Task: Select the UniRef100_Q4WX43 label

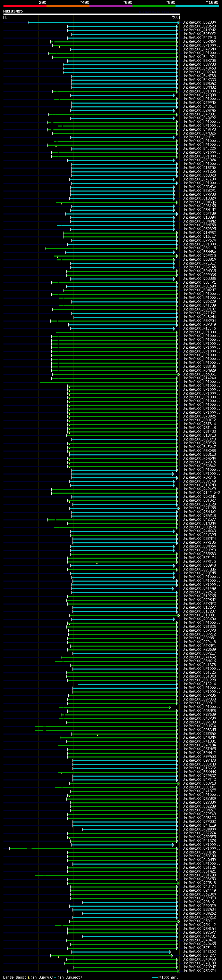Action: click(x=199, y=531)
